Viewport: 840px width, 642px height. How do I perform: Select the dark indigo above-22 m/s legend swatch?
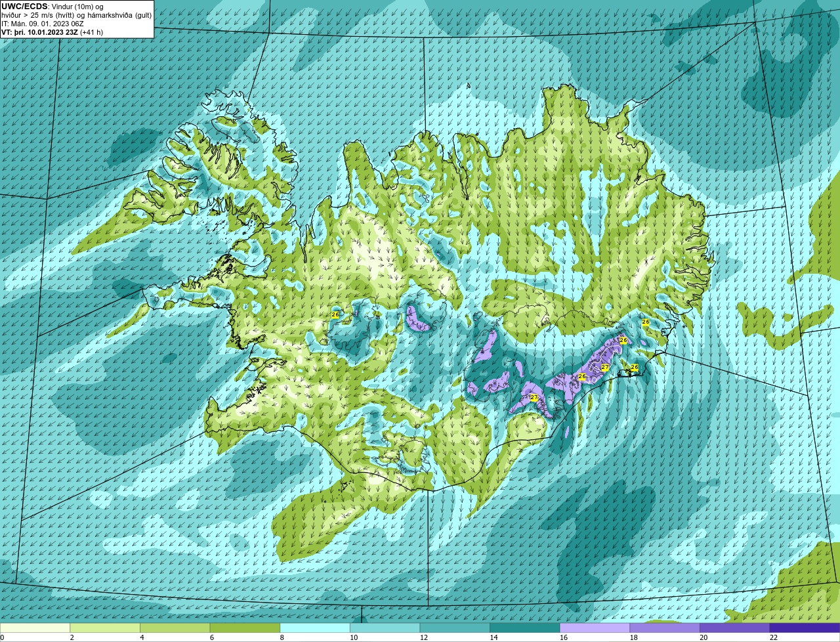pos(805,628)
